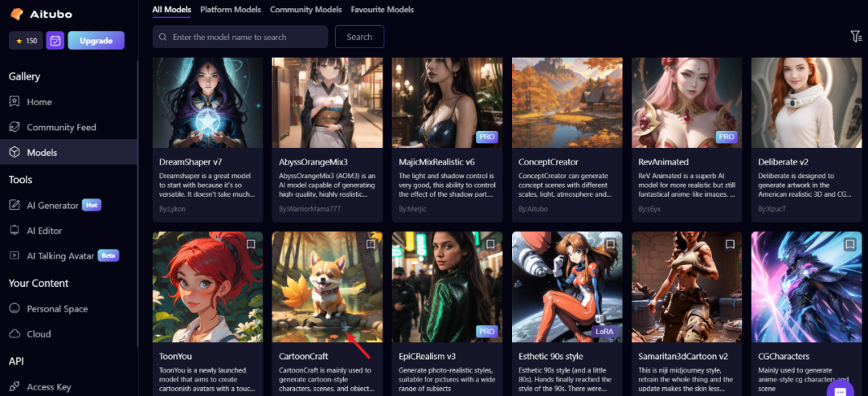Open Cloud in Your Content
The height and width of the screenshot is (396, 868).
click(x=39, y=334)
